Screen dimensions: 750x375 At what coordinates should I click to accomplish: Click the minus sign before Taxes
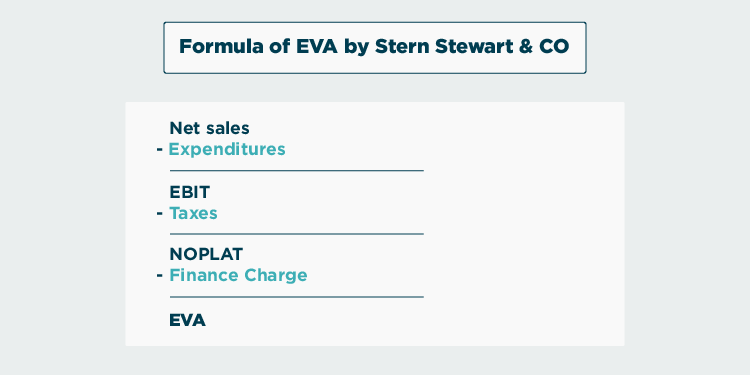(160, 213)
